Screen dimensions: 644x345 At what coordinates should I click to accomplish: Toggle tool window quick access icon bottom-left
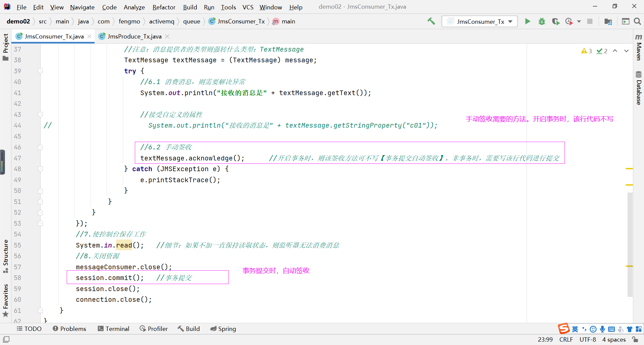(x=6, y=339)
